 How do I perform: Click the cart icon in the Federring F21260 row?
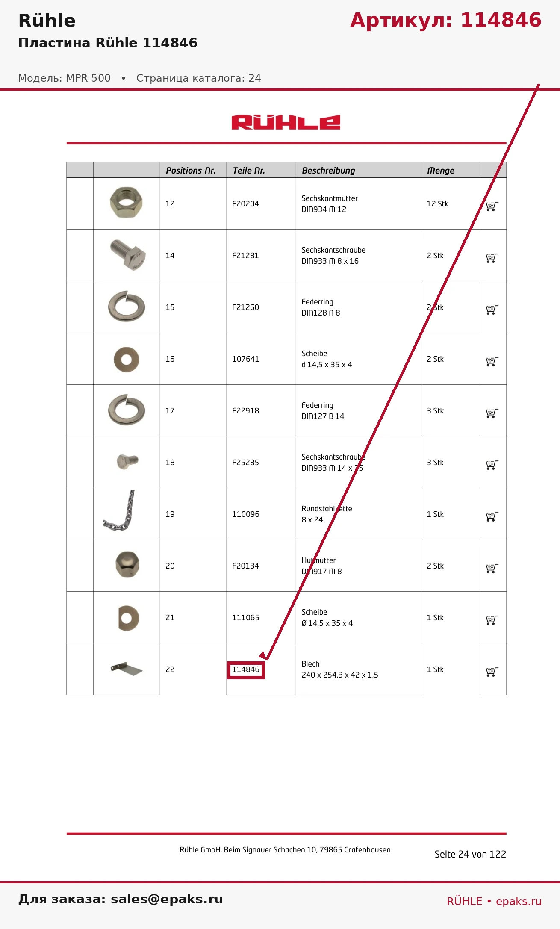492,310
